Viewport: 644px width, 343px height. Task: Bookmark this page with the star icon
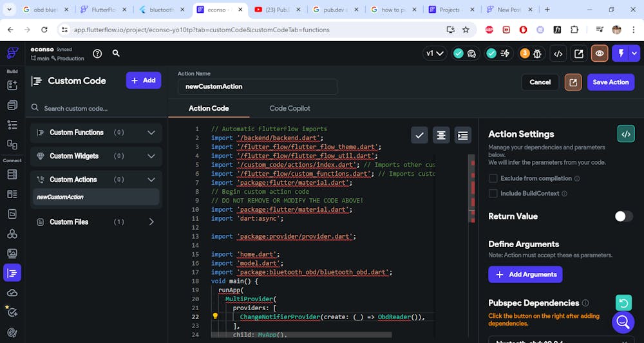466,30
